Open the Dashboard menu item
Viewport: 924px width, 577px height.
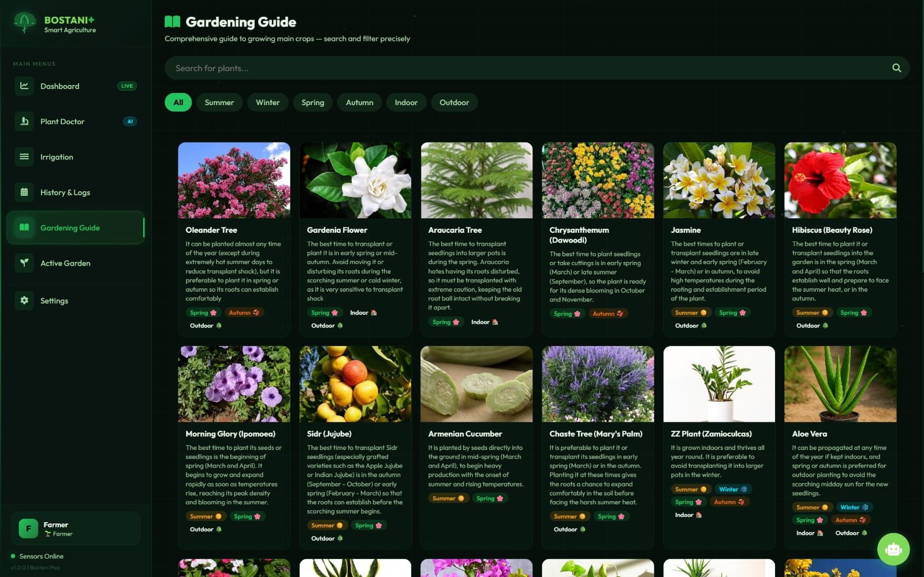pyautogui.click(x=76, y=86)
